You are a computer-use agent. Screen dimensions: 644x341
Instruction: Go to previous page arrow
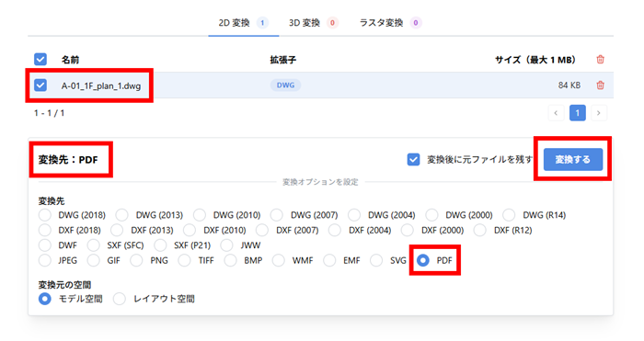pos(556,113)
